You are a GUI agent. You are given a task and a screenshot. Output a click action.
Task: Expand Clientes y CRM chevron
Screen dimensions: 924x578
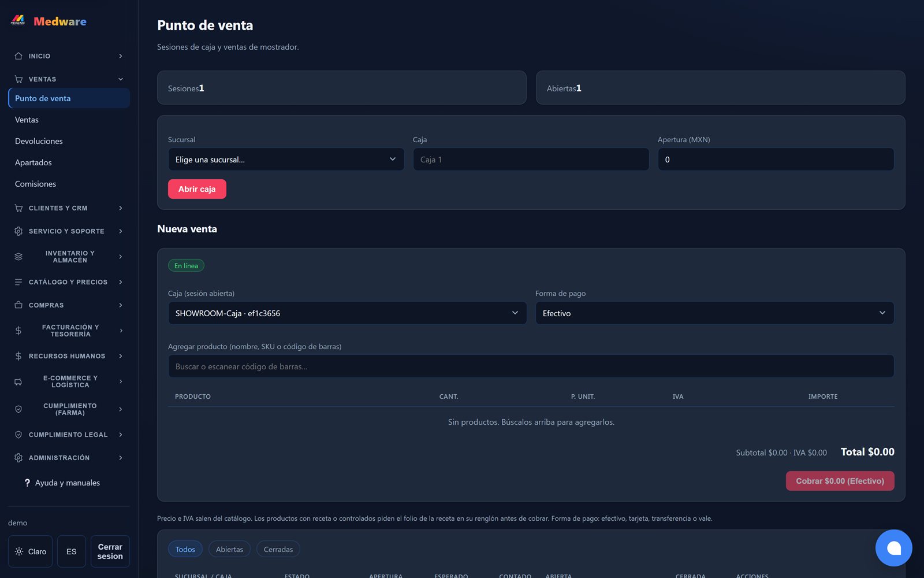click(x=121, y=208)
